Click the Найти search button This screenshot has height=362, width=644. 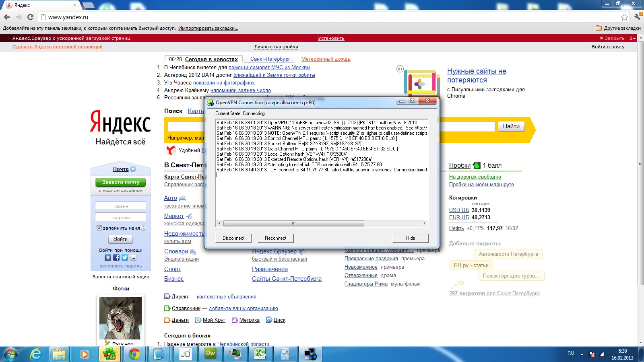(511, 126)
